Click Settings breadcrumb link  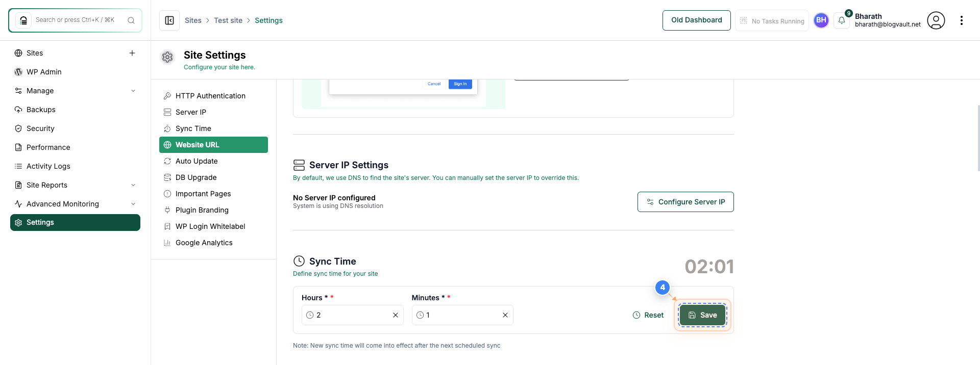(268, 20)
